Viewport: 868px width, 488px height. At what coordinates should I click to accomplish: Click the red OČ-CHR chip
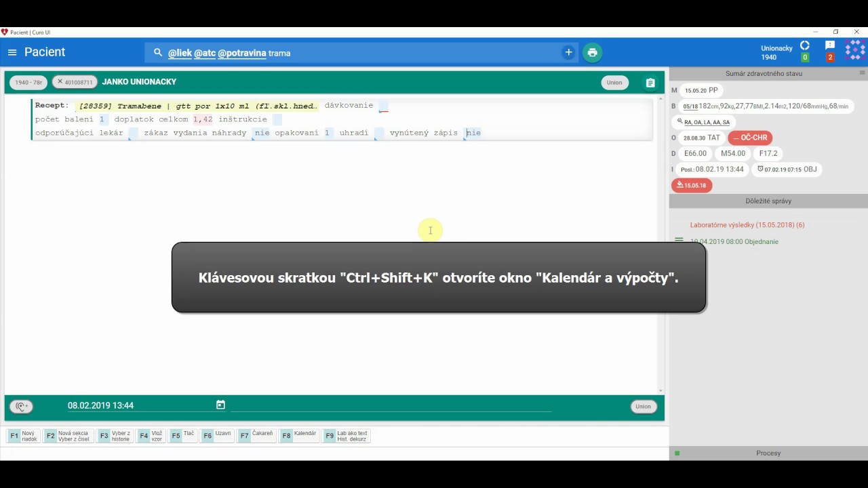pyautogui.click(x=750, y=138)
